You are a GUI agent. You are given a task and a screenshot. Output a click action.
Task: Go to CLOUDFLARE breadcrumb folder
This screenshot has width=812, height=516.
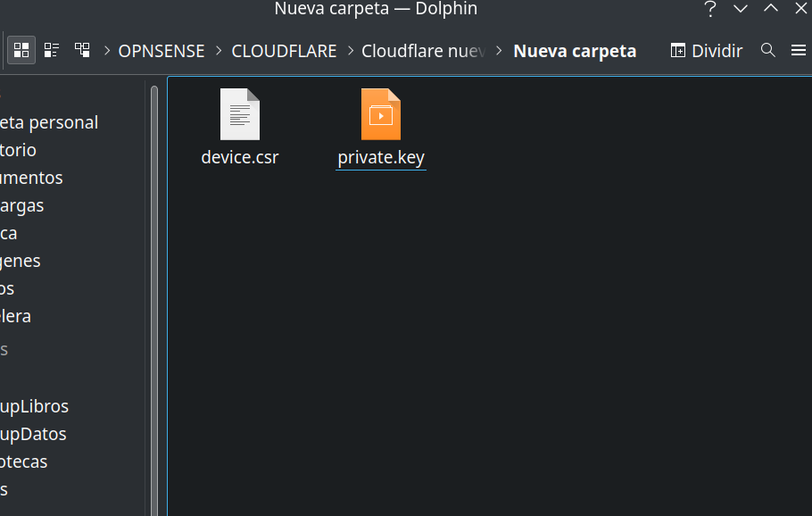284,51
